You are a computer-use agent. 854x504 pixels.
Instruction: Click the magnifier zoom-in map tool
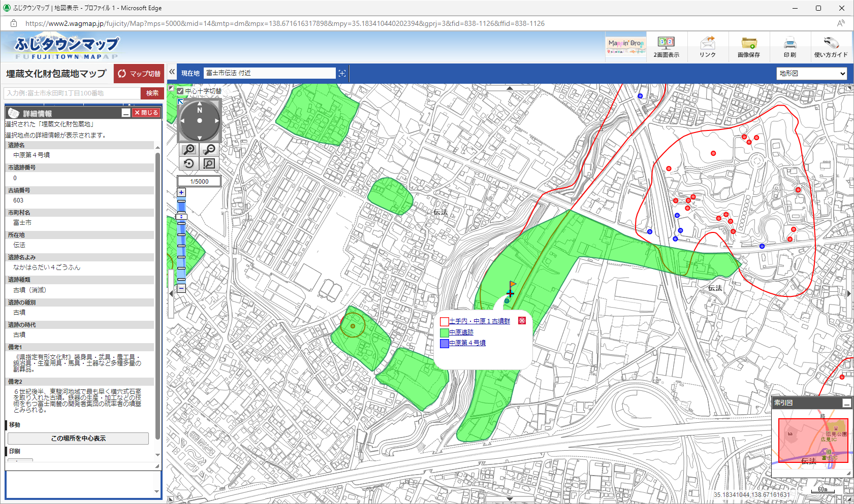coord(189,149)
